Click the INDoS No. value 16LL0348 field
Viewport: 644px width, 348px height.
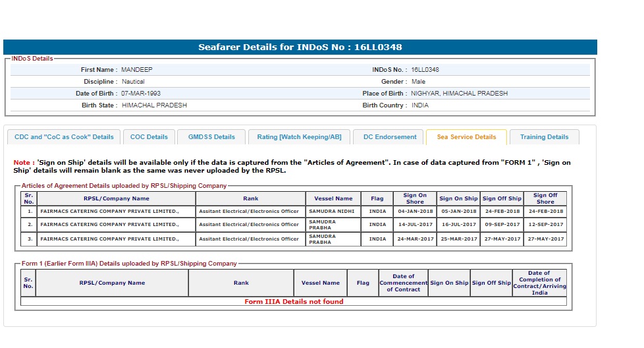point(425,70)
